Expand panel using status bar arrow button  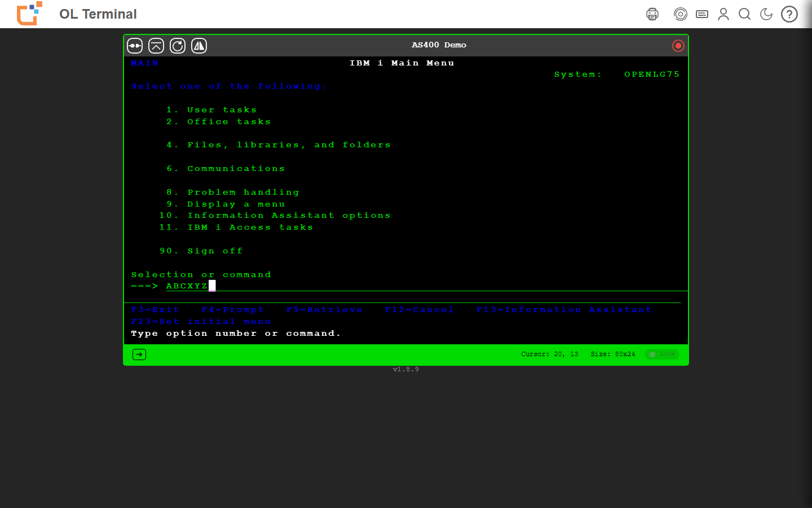tap(139, 354)
